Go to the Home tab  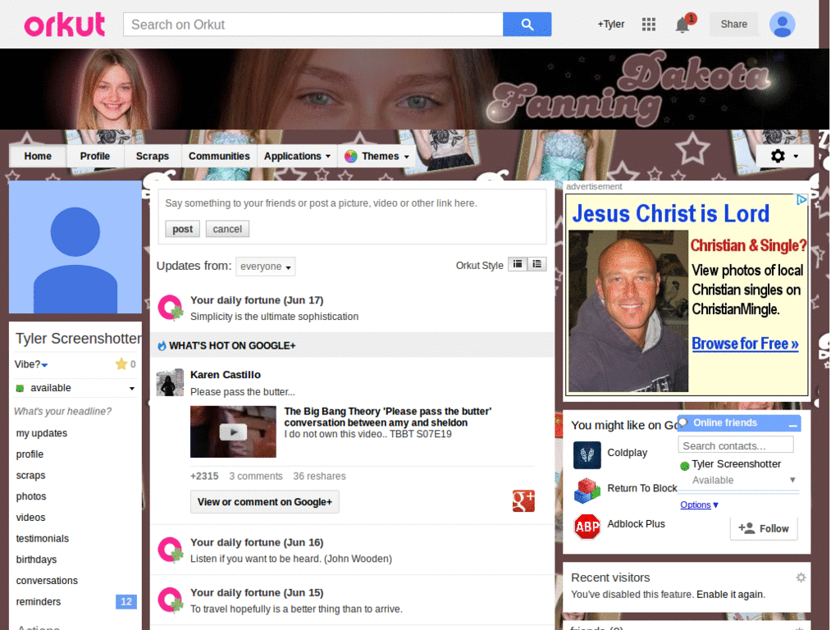38,157
